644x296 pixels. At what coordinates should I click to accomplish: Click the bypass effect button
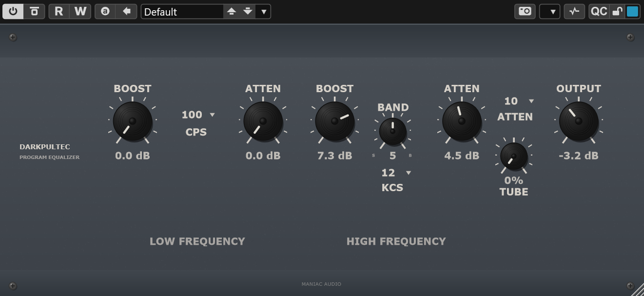point(34,11)
